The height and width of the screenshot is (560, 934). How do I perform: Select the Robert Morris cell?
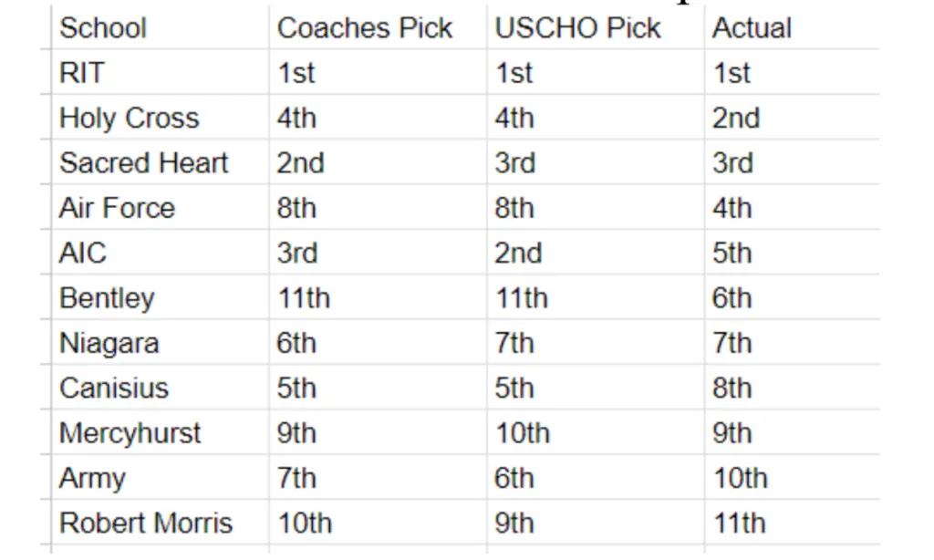(161, 523)
